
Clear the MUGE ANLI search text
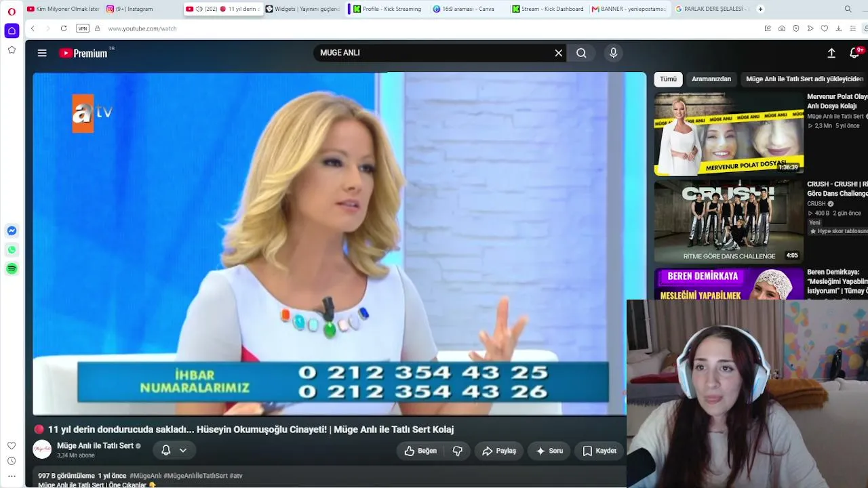pos(559,53)
